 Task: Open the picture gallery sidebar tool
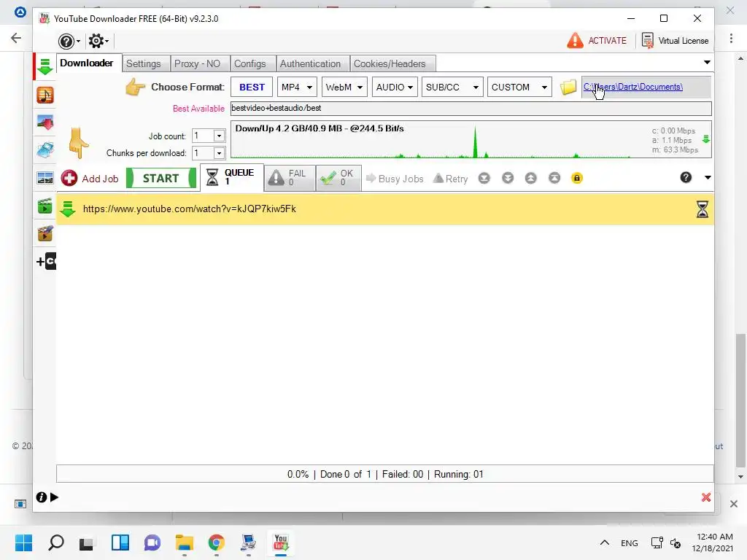45,178
